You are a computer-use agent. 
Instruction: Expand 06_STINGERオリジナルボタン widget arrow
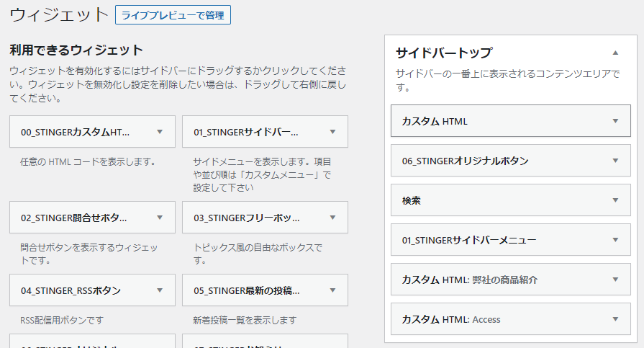pos(615,161)
